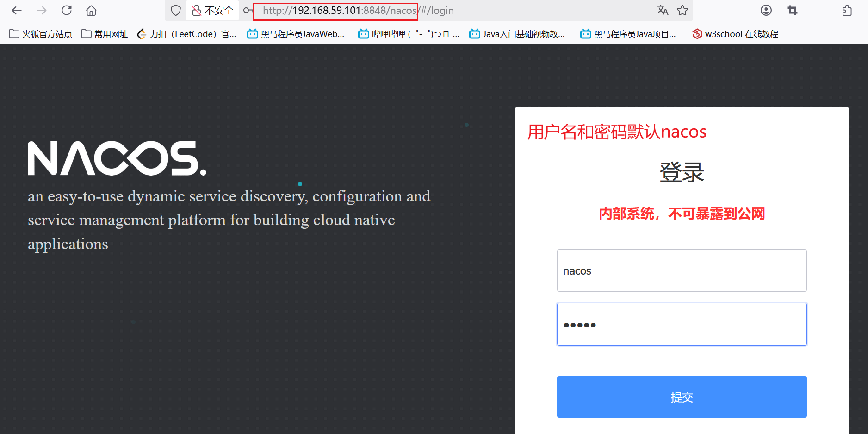The width and height of the screenshot is (868, 434).
Task: Click the NACOS logo
Action: 117,158
